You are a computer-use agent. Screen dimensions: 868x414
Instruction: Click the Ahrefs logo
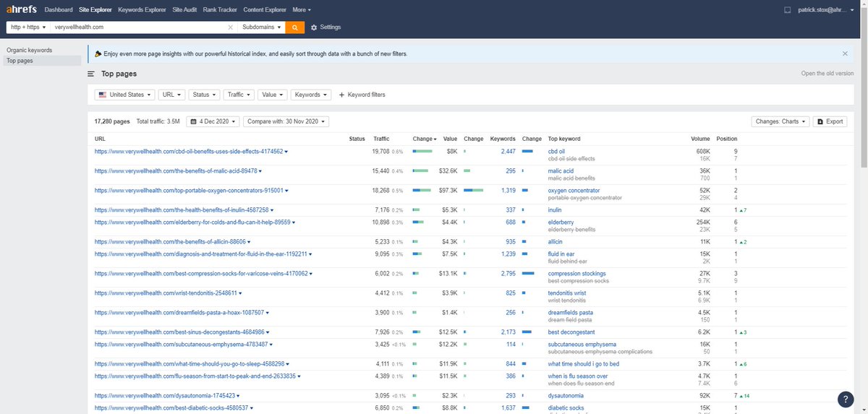pyautogui.click(x=22, y=10)
